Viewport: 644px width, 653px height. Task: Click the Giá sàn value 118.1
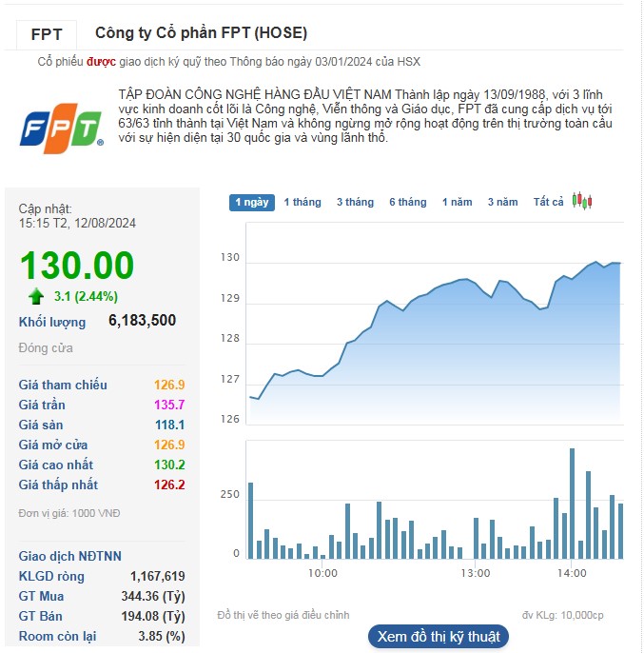tap(169, 425)
